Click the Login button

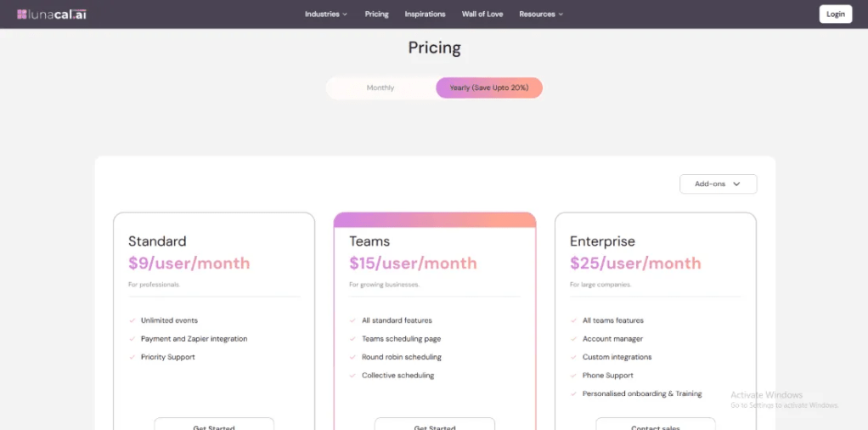(835, 14)
